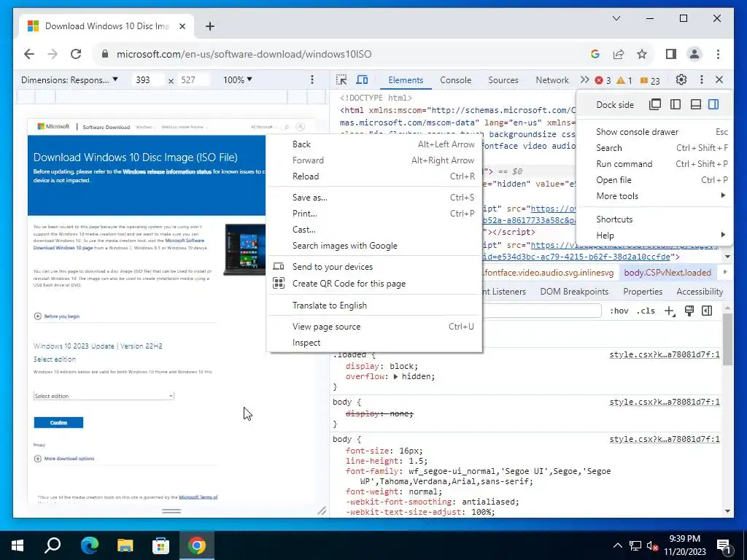747x560 pixels.
Task: Add new style rule plus icon
Action: point(670,311)
